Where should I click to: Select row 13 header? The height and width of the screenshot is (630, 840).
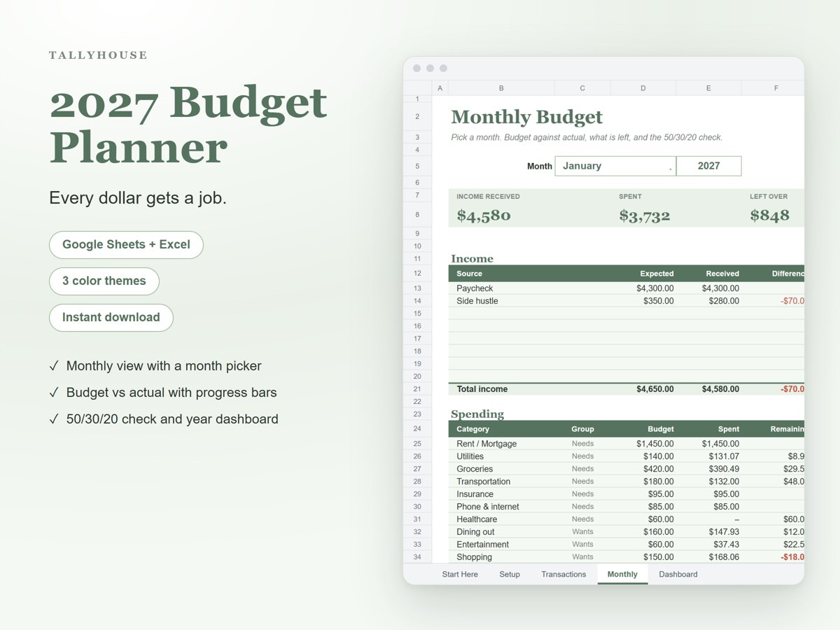[417, 288]
